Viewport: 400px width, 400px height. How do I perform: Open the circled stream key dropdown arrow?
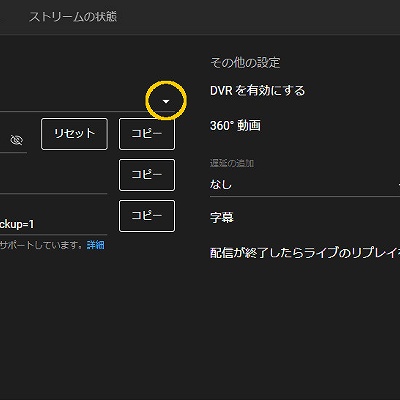[x=166, y=101]
